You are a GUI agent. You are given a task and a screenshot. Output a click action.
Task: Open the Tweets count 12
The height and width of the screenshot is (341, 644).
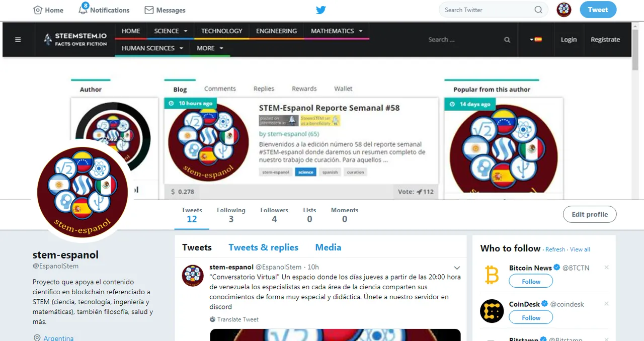192,215
